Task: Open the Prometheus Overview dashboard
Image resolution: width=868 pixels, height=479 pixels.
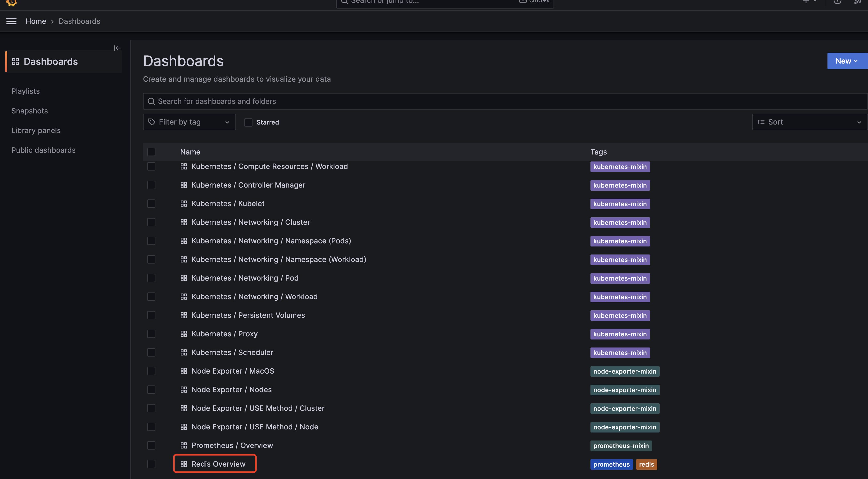Action: pos(232,445)
